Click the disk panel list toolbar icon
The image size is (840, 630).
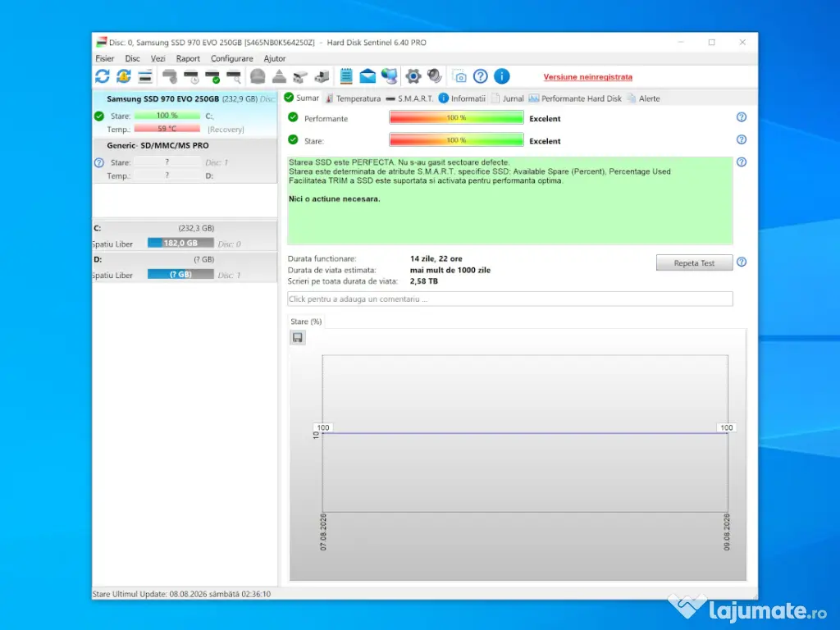point(145,76)
